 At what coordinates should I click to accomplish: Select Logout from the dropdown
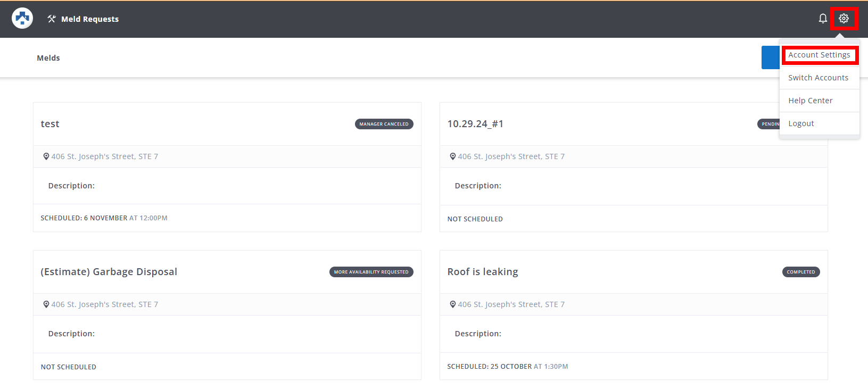click(801, 123)
